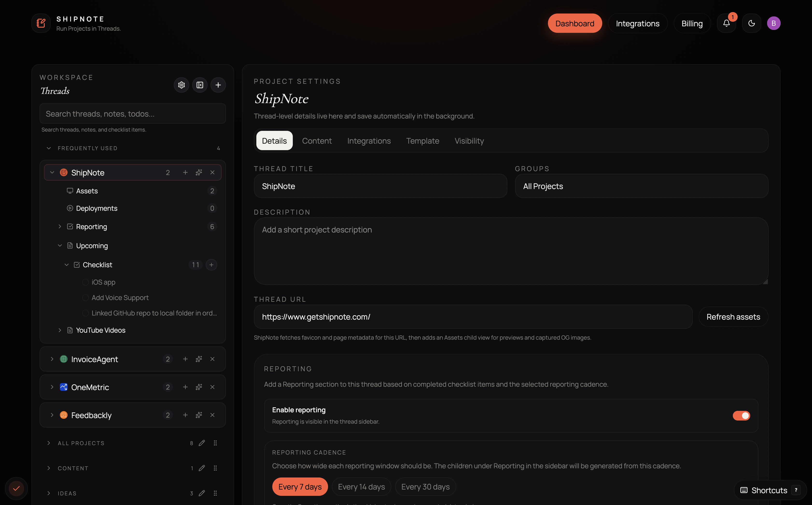
Task: Select Every 7 days cadence
Action: 300,487
